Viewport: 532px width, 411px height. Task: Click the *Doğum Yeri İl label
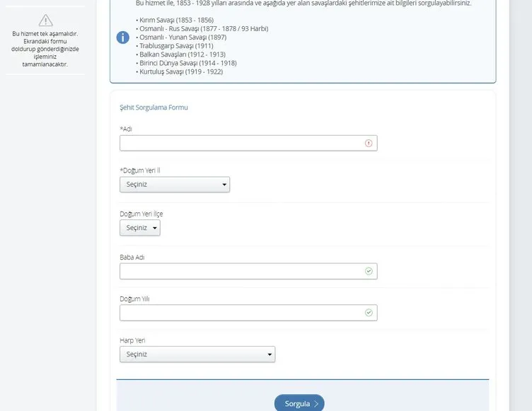pyautogui.click(x=144, y=170)
